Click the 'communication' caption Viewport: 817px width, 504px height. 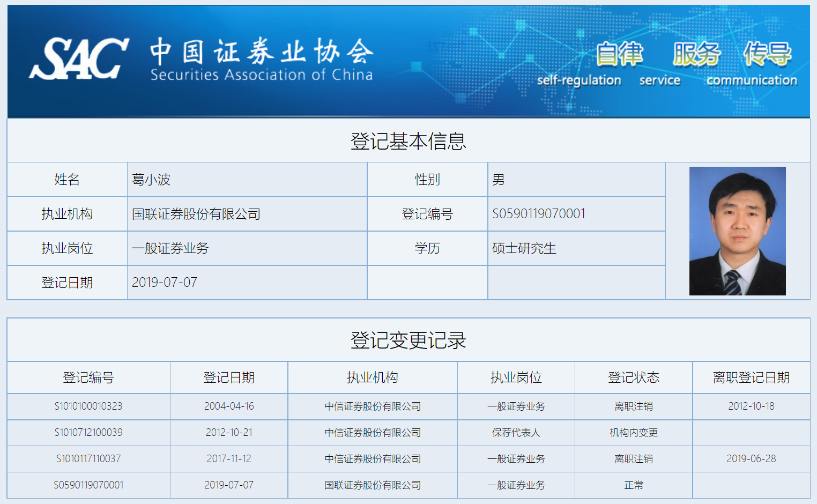(x=752, y=80)
